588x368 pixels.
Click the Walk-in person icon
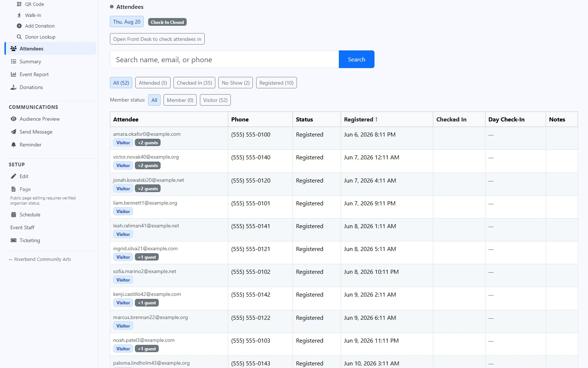tap(19, 15)
